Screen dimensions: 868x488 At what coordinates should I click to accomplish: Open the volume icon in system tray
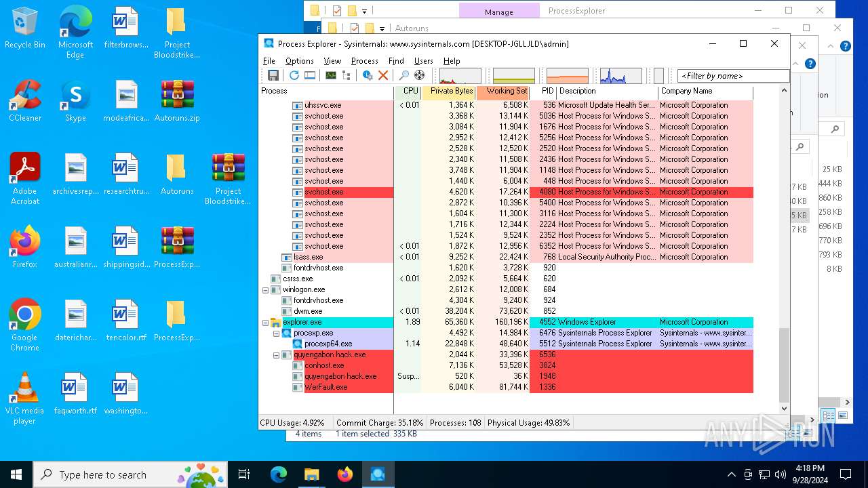[781, 474]
